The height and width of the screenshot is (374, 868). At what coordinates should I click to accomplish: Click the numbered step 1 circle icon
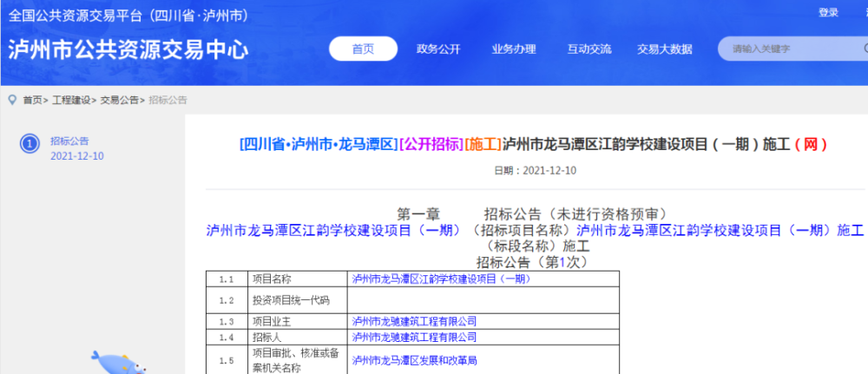(x=30, y=144)
